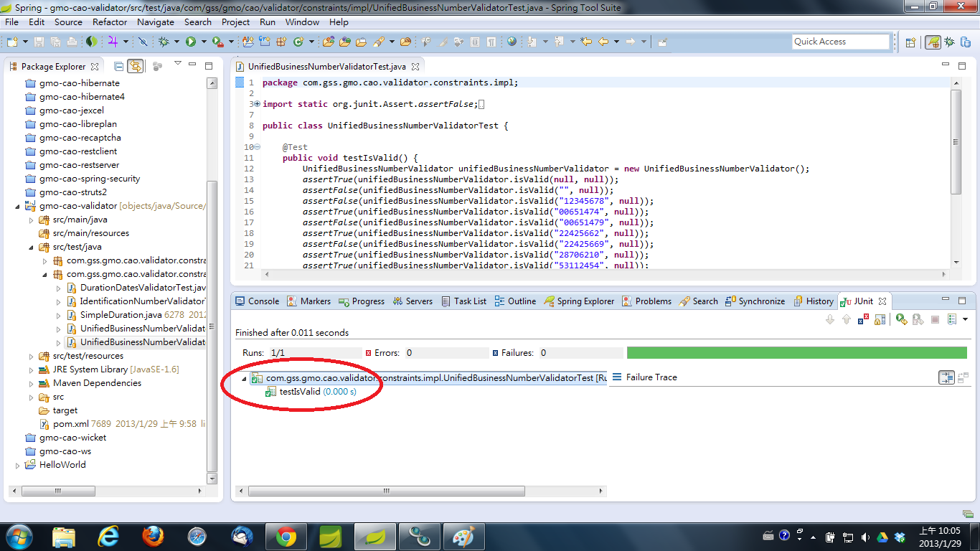Screen dimensions: 980x551
Task: Click Rerun Test icon in JUnit view
Action: click(x=902, y=319)
